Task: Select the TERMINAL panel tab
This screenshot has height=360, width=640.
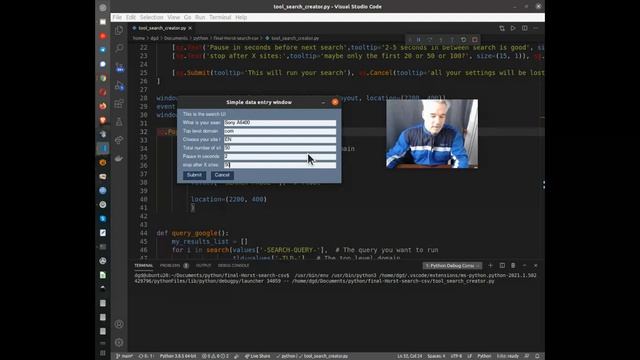Action: pos(144,265)
